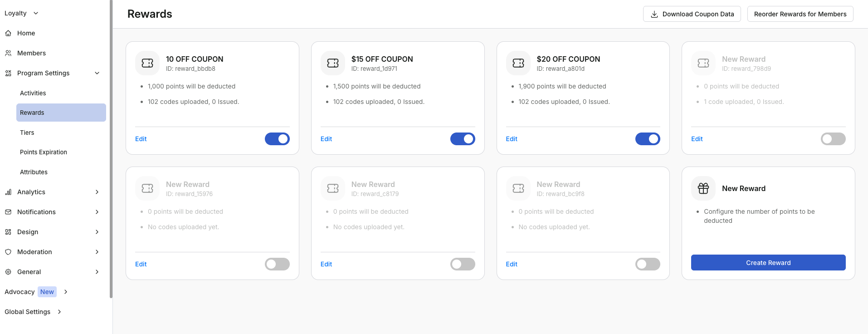868x334 pixels.
Task: Click the sidebar vertical scrollbar
Action: pyautogui.click(x=111, y=149)
